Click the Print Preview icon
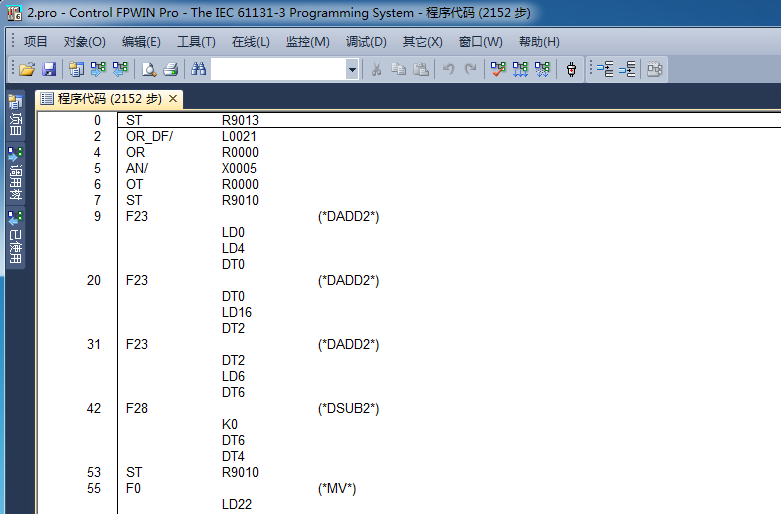781x514 pixels. tap(149, 69)
